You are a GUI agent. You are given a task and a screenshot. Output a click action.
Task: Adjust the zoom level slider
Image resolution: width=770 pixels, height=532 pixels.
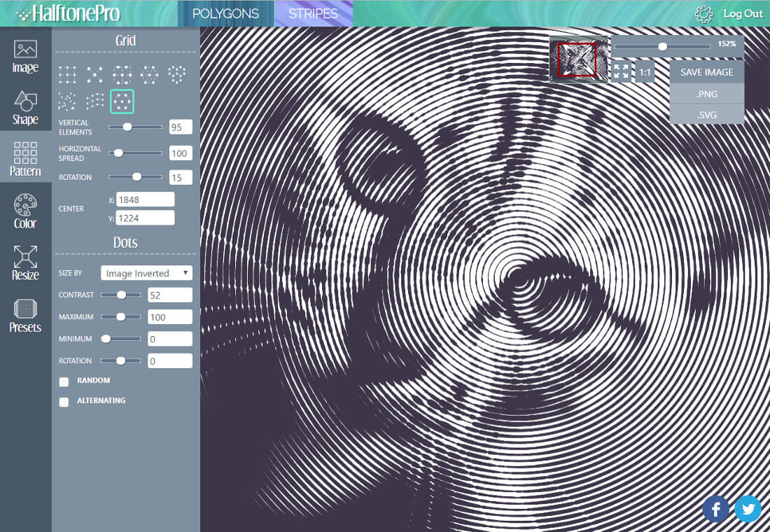click(x=662, y=47)
